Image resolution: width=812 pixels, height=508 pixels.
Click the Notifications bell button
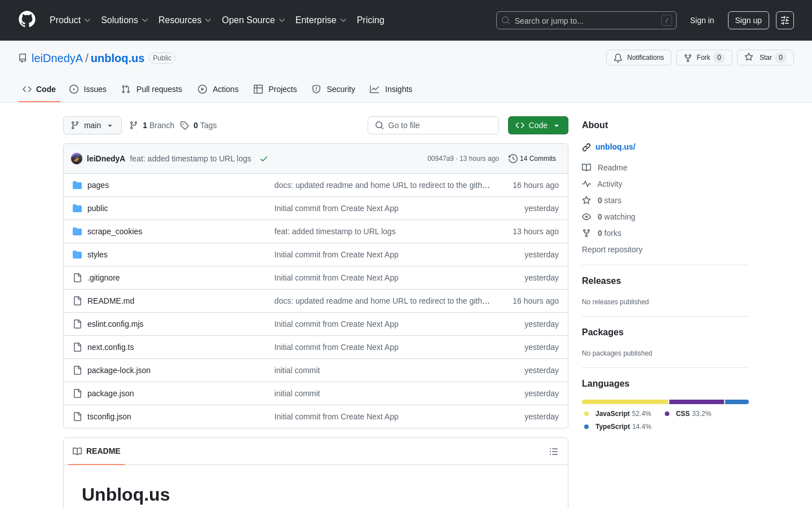tap(639, 58)
